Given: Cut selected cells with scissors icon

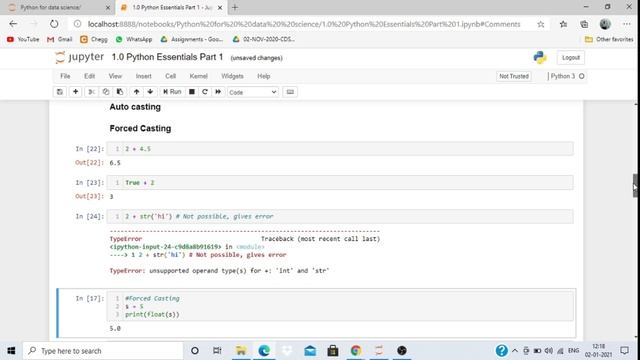Looking at the screenshot, I should click(x=91, y=92).
